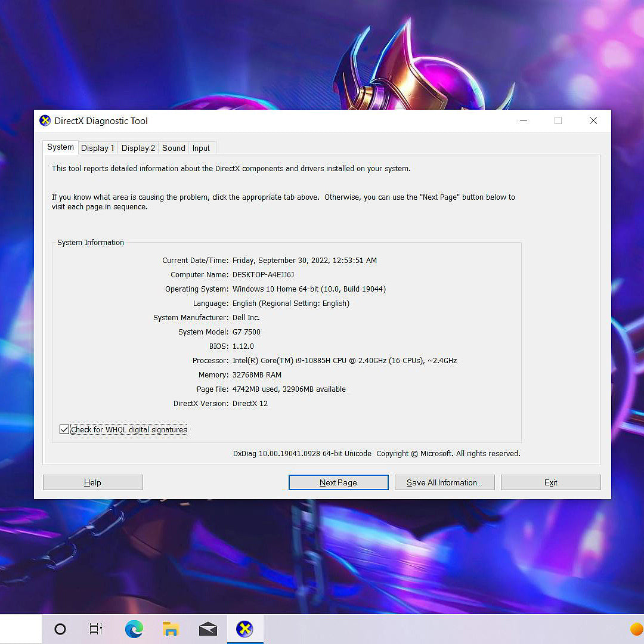Click Save All Information button
Screen dimensions: 644x644
point(444,482)
